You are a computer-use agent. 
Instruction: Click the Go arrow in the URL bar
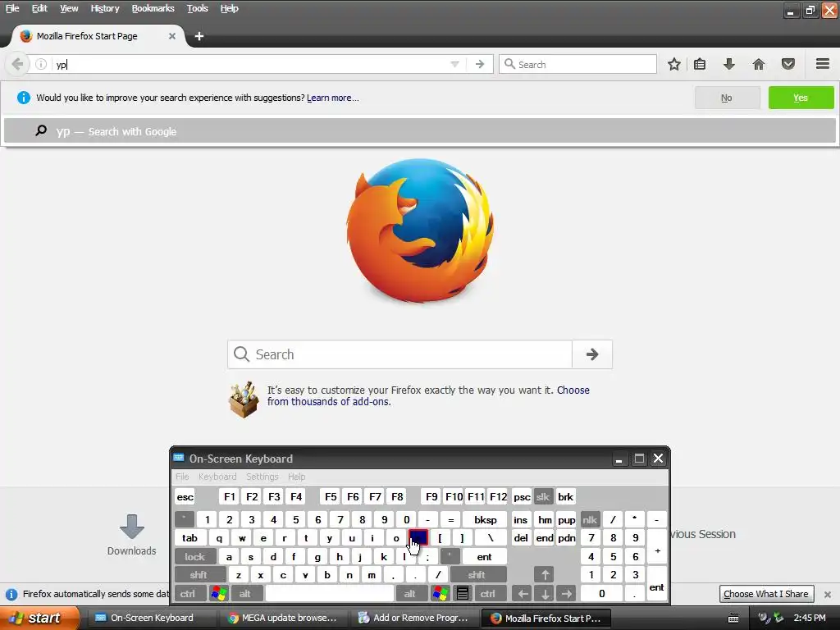coord(479,64)
